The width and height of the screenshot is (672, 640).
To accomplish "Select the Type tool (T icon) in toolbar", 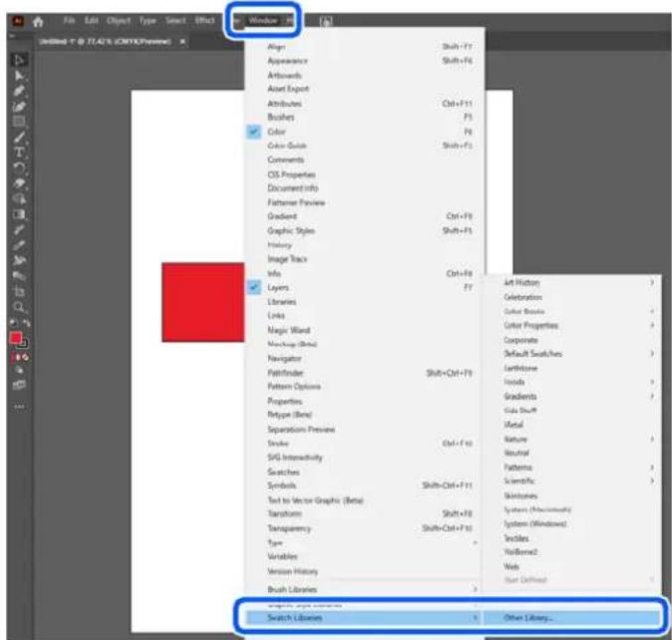I will pos(18,153).
